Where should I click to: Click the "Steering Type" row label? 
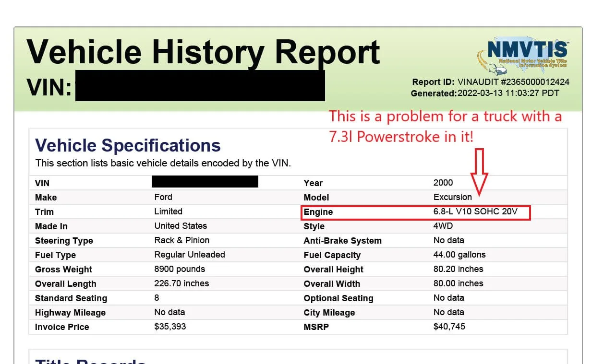pyautogui.click(x=64, y=241)
